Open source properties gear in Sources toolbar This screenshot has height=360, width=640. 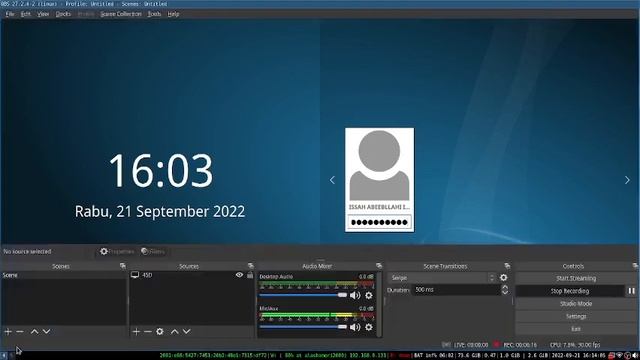pos(160,331)
